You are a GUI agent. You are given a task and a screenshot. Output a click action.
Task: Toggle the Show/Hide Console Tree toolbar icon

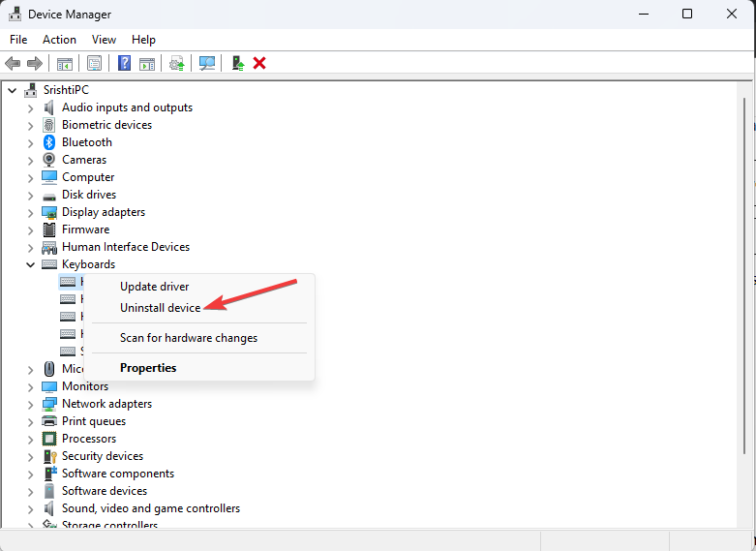click(65, 63)
